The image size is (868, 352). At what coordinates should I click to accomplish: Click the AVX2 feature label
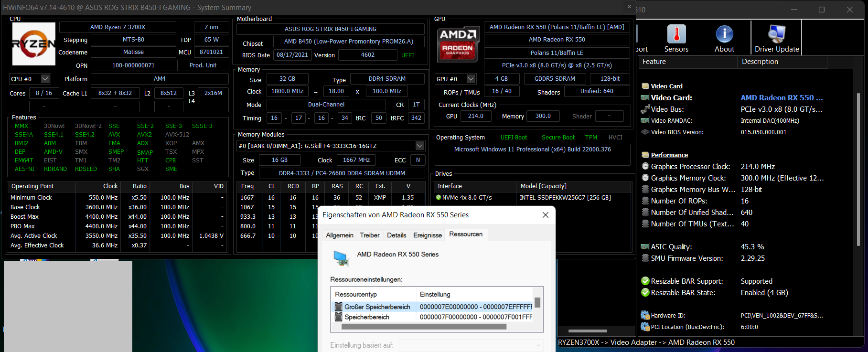[144, 135]
